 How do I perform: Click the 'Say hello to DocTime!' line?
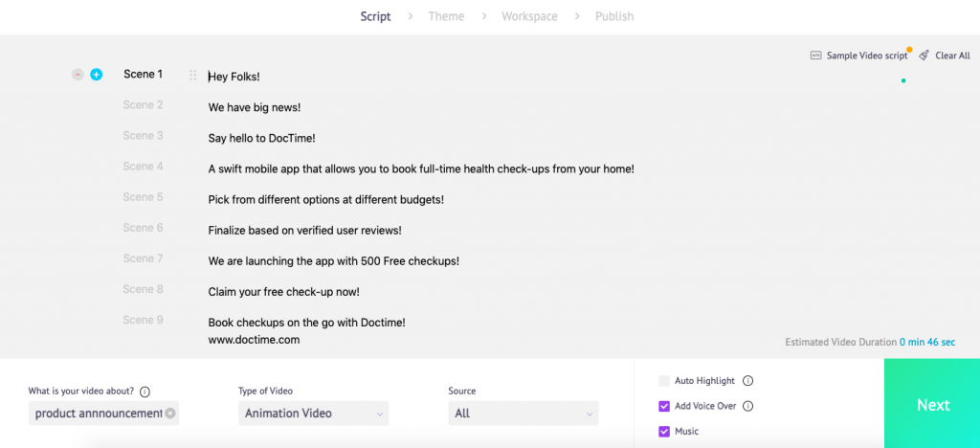pyautogui.click(x=262, y=138)
